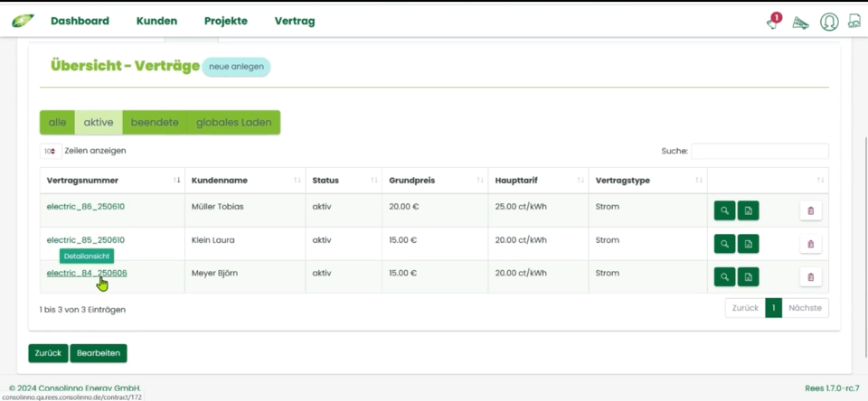The width and height of the screenshot is (868, 401).
Task: Sort table by Vertragsnummer column
Action: click(x=112, y=181)
